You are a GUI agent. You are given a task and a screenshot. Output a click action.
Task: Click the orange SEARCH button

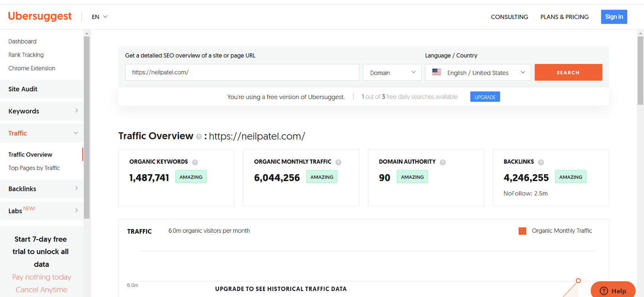(x=568, y=72)
